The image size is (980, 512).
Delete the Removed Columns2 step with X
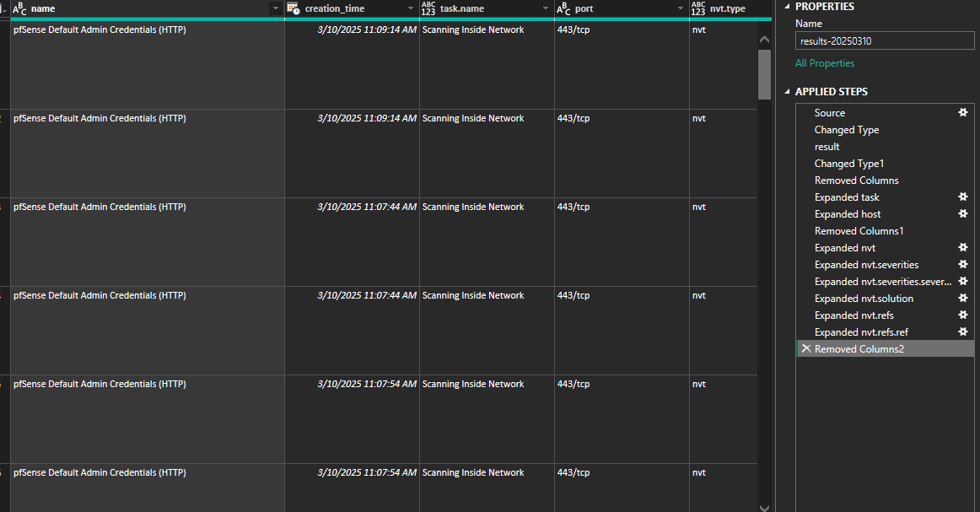tap(806, 349)
